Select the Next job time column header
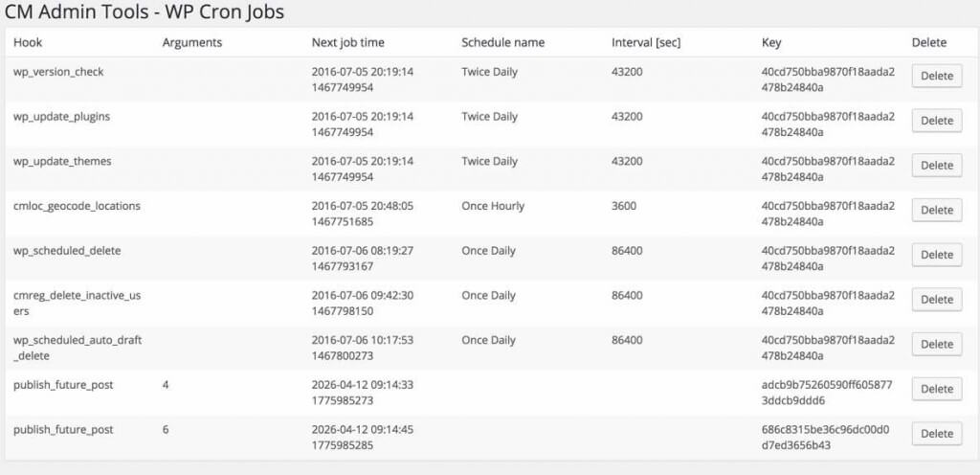The width and height of the screenshot is (980, 475). coord(347,42)
